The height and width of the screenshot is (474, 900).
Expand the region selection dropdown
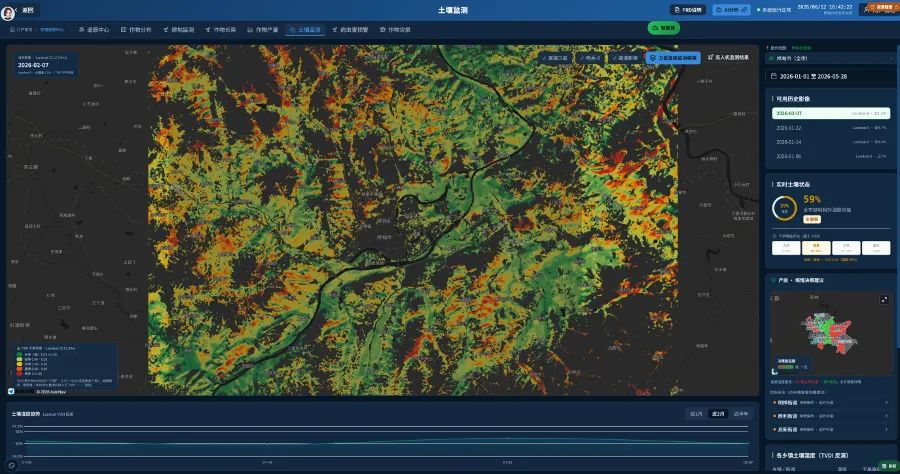(x=831, y=59)
